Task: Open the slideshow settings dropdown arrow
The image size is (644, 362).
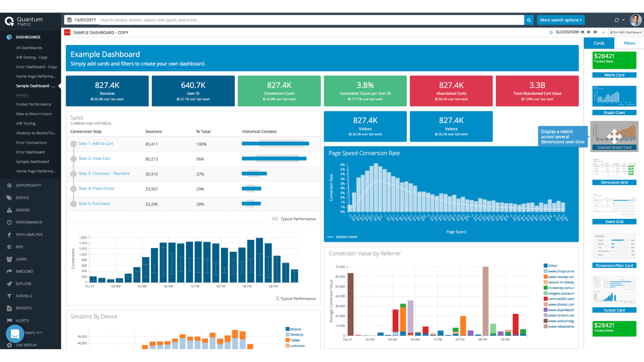Action: pyautogui.click(x=603, y=33)
